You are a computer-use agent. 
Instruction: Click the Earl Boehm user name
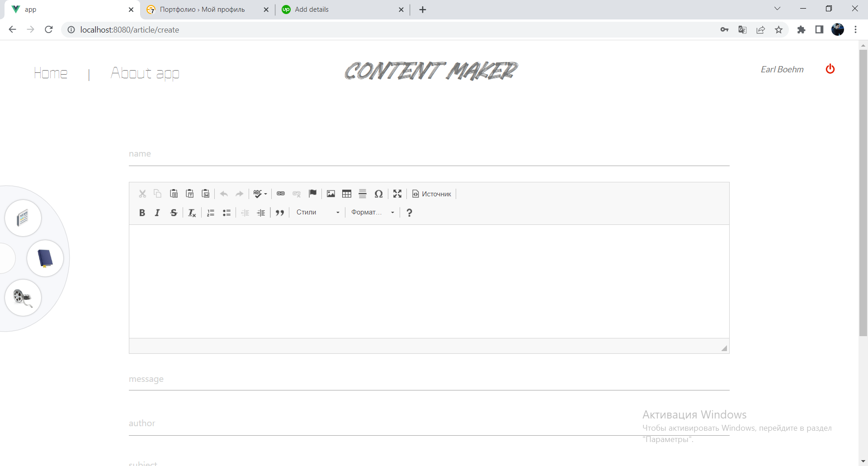point(782,69)
